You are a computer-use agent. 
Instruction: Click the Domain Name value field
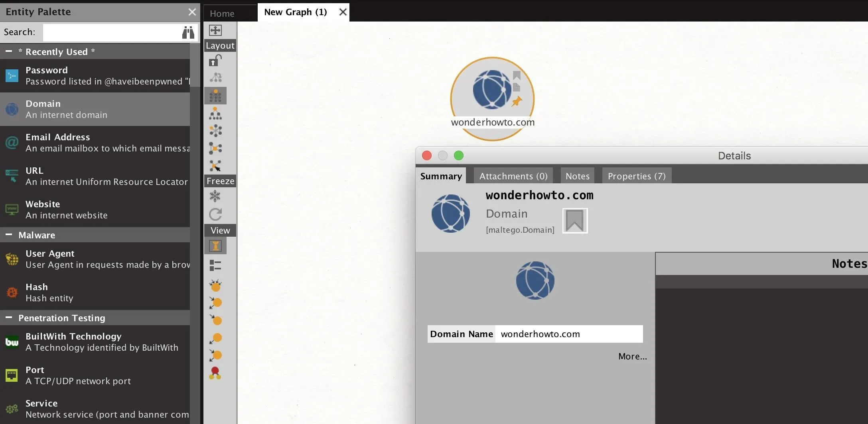coord(569,334)
